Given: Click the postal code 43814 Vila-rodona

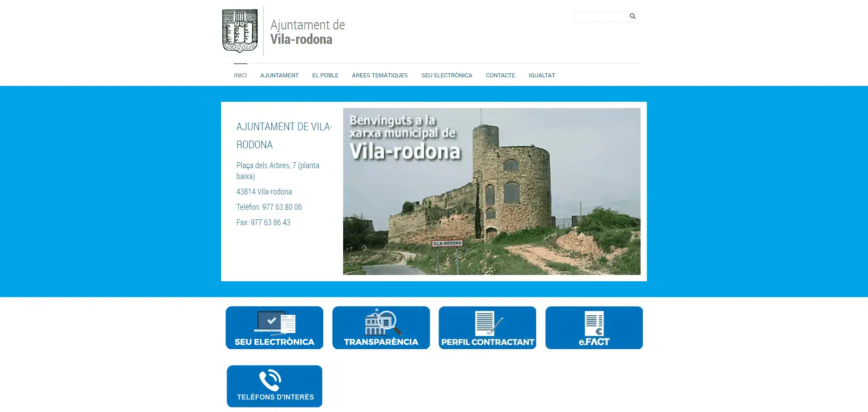Looking at the screenshot, I should coord(264,192).
